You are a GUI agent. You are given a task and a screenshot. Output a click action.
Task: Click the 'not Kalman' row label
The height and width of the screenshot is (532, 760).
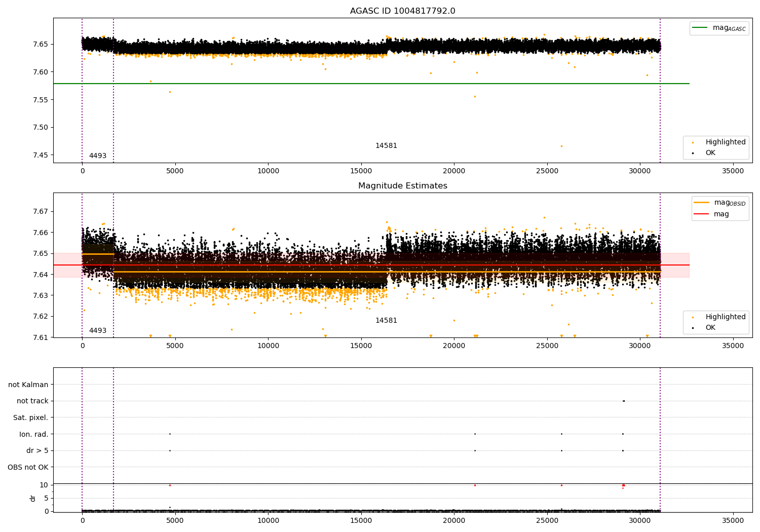click(28, 385)
